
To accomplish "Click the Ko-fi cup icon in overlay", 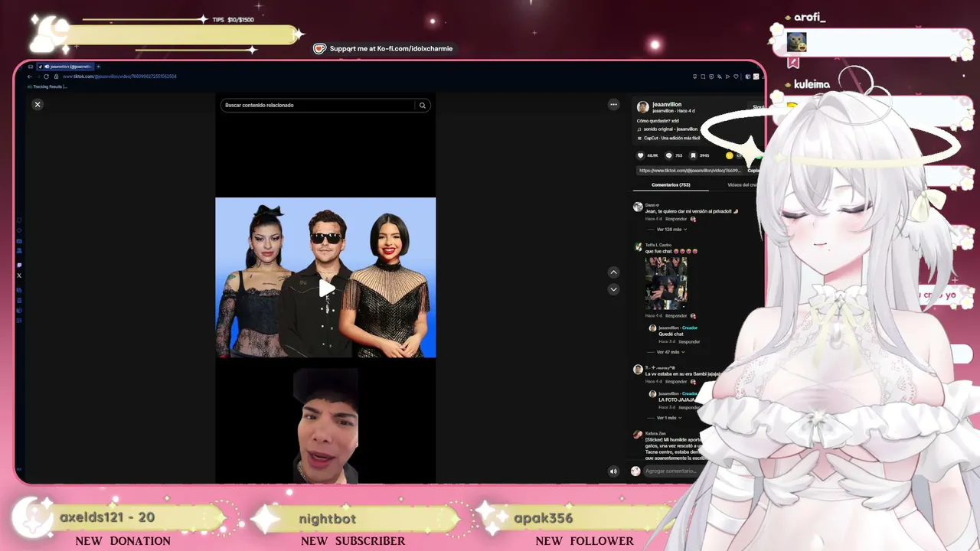I will click(320, 49).
